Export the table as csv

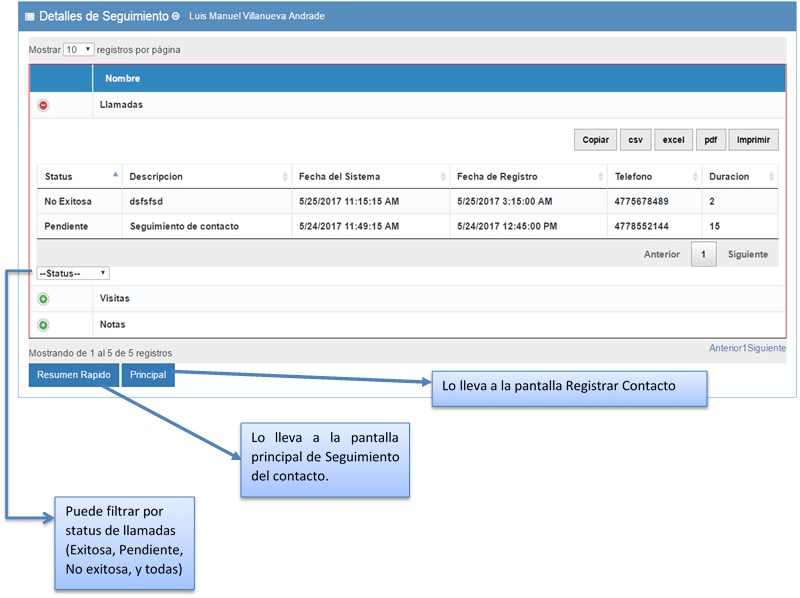pos(635,140)
